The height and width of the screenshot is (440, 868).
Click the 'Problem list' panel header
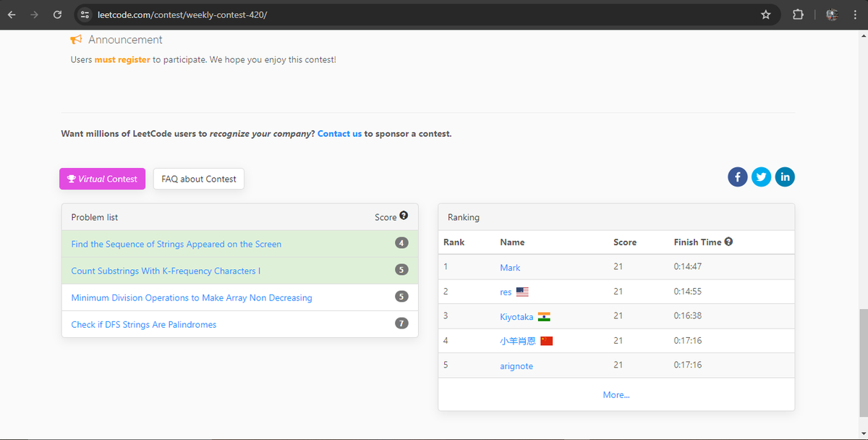(240, 217)
